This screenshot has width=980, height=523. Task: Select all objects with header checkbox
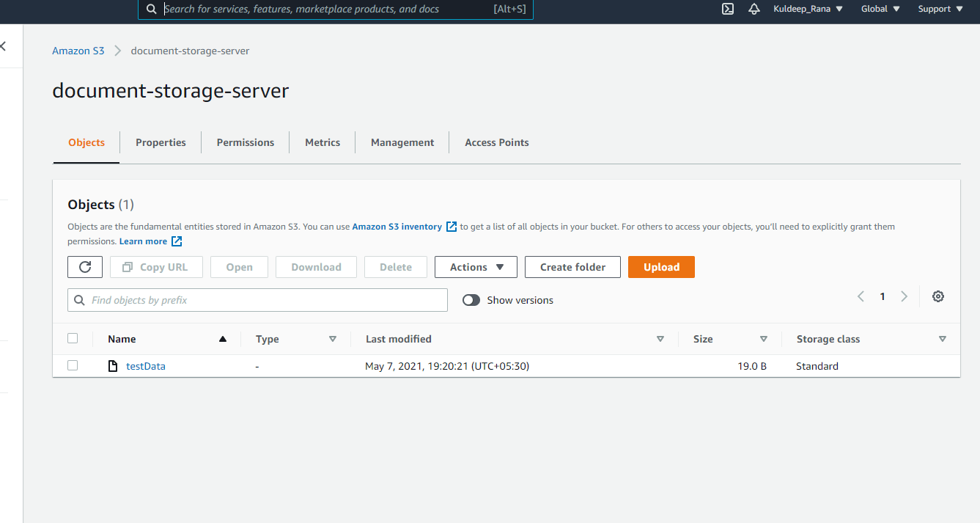(73, 338)
